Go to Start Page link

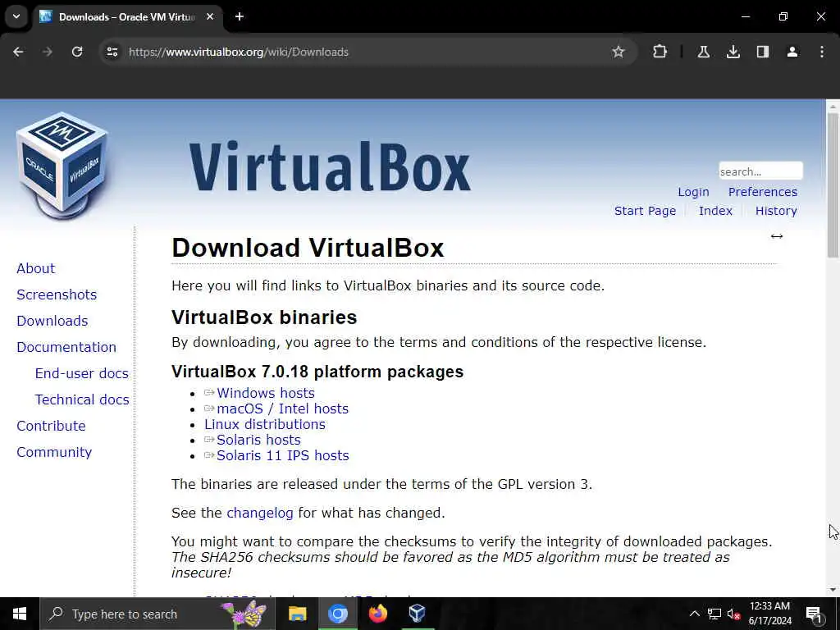(x=645, y=211)
